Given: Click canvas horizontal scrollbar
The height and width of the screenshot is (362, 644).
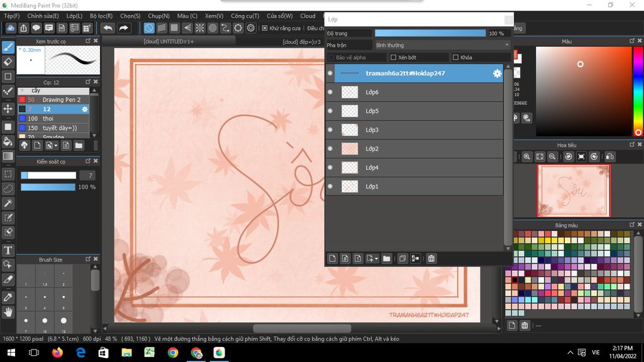Looking at the screenshot, I should point(302,328).
